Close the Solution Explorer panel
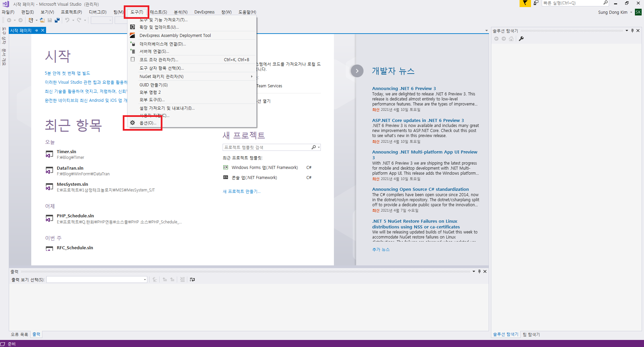Image resolution: width=644 pixels, height=347 pixels. 638,31
